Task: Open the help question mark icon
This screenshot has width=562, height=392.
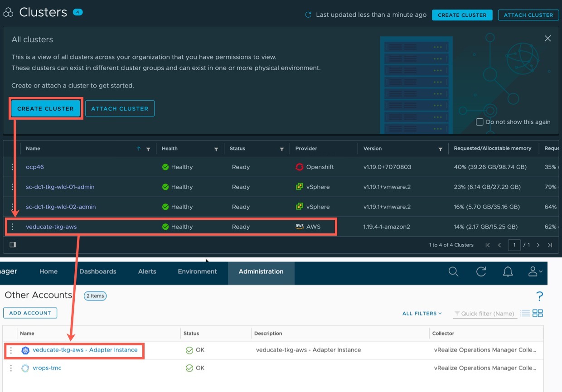Action: tap(539, 296)
